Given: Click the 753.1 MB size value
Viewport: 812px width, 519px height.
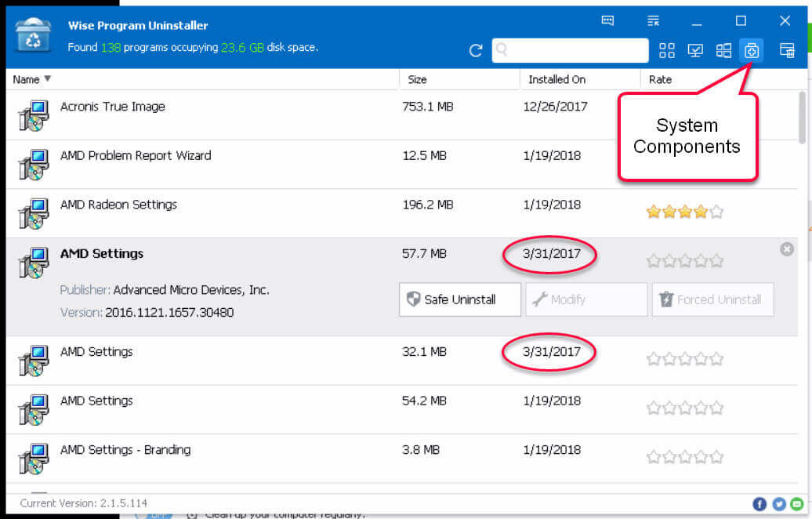Looking at the screenshot, I should pos(428,107).
